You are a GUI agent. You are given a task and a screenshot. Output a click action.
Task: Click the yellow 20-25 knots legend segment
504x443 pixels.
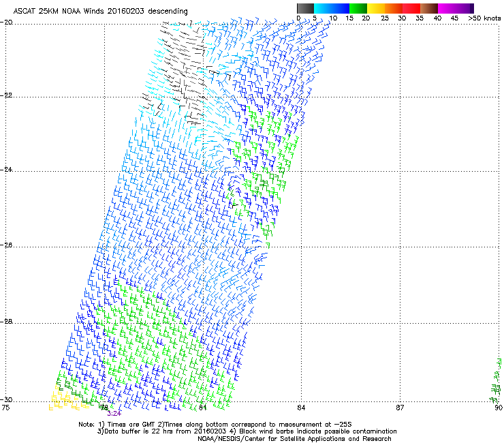tap(376, 8)
